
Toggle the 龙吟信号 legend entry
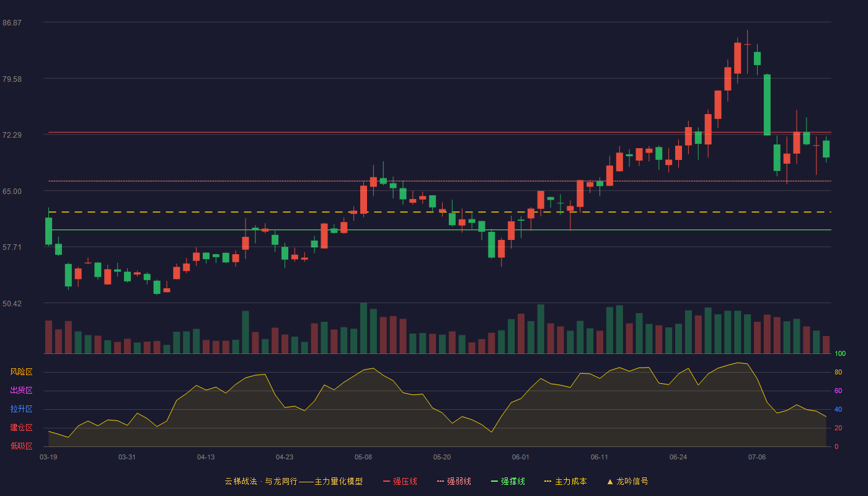627,481
